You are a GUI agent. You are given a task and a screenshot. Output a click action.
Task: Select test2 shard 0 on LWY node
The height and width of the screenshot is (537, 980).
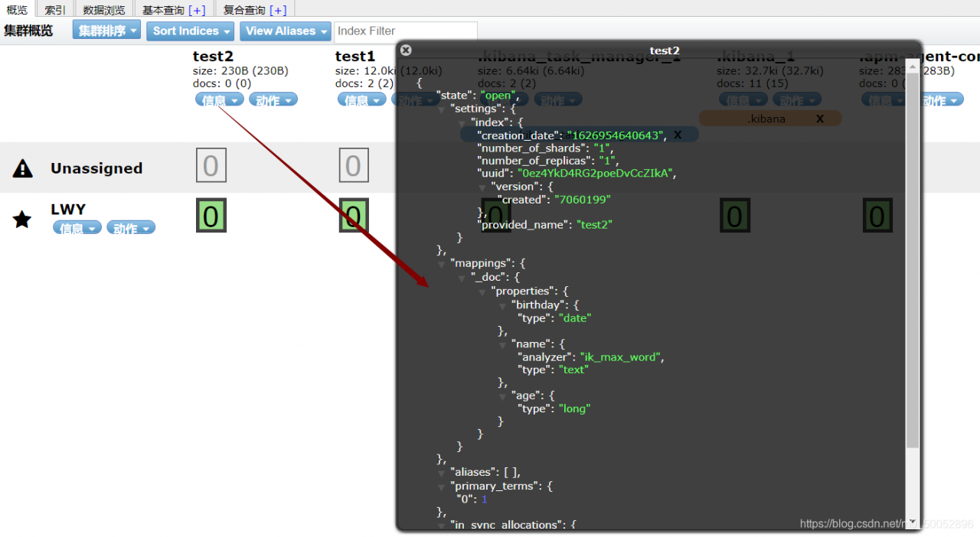(211, 216)
